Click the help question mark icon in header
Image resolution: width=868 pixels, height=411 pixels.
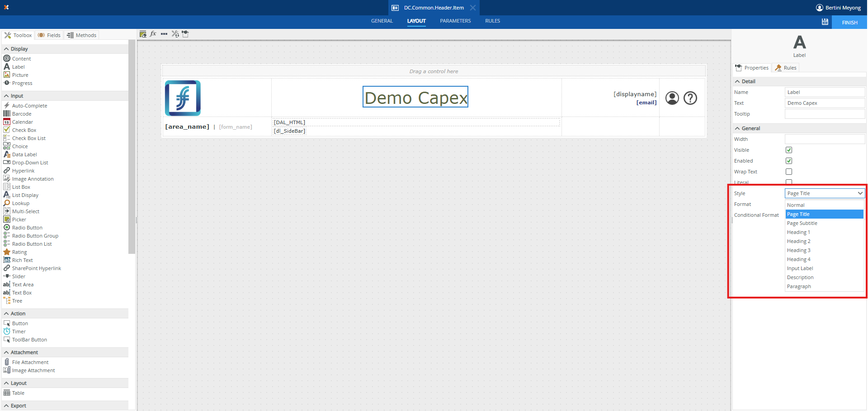click(x=690, y=98)
